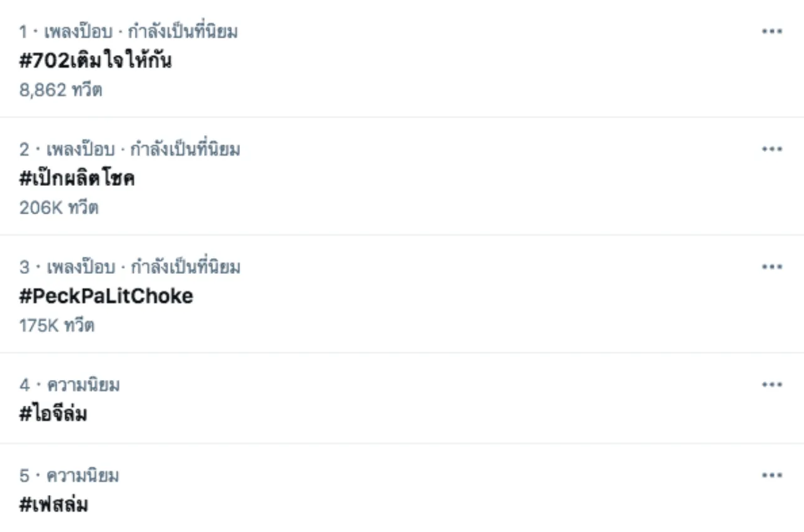This screenshot has width=804, height=532.
Task: Click the "4 · ความนิยม" ranking label
Action: [x=69, y=384]
